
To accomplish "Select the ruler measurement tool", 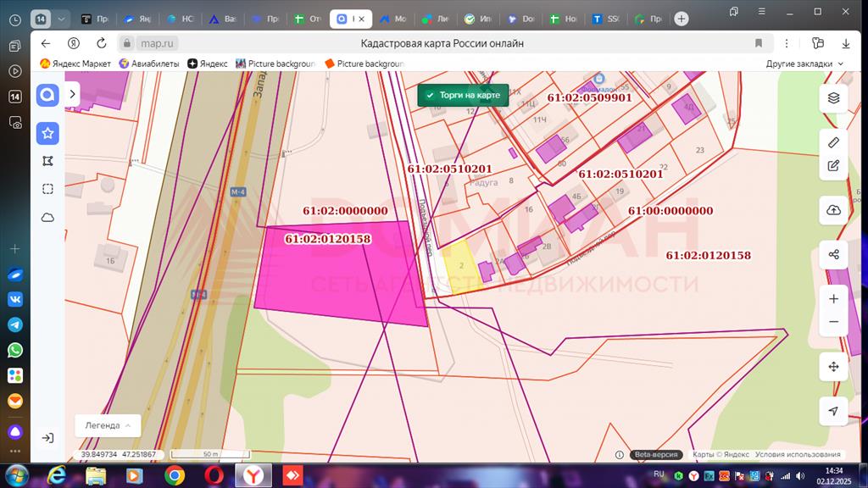I will tap(833, 142).
